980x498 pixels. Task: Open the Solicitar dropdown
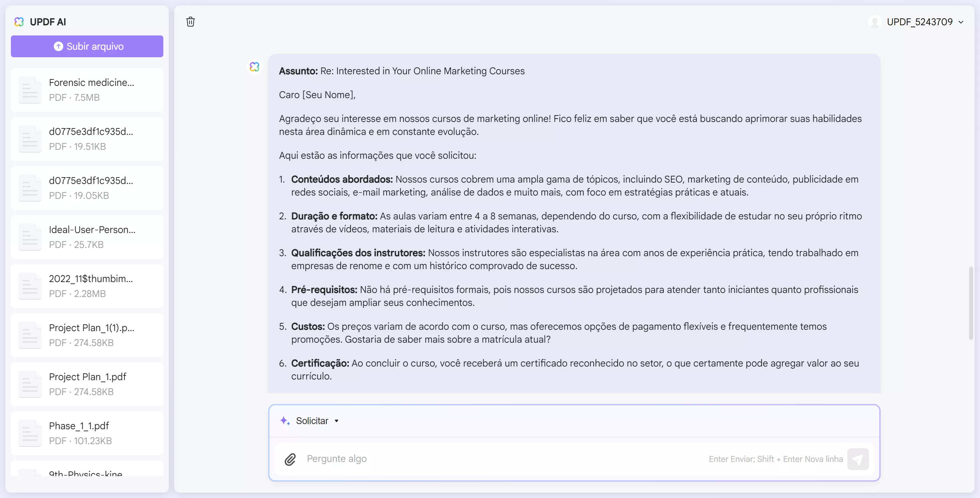(336, 421)
